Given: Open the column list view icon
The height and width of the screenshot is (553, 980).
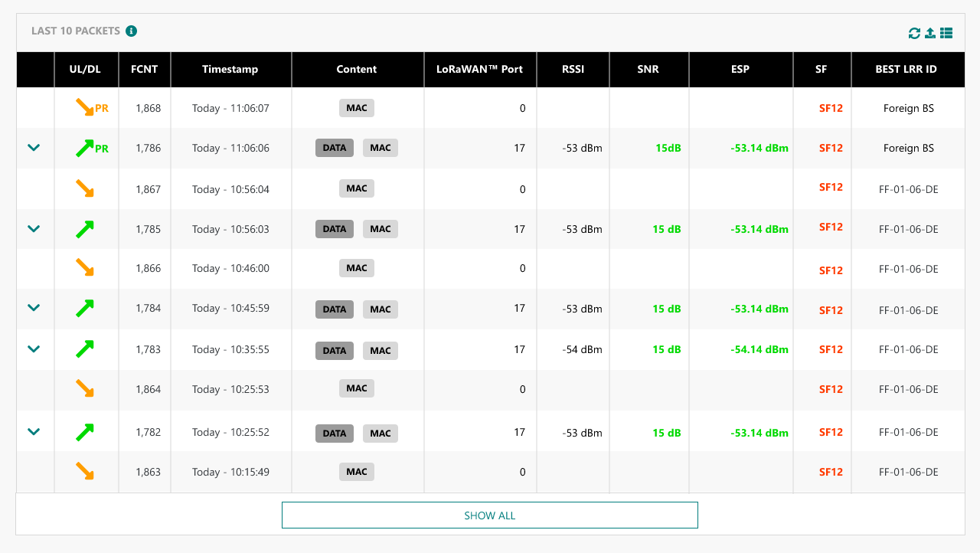Looking at the screenshot, I should click(x=946, y=33).
